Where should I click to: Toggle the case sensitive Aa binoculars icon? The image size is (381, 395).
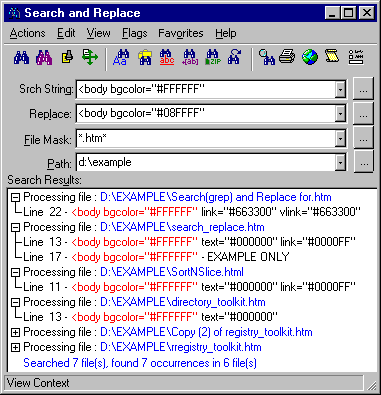121,57
